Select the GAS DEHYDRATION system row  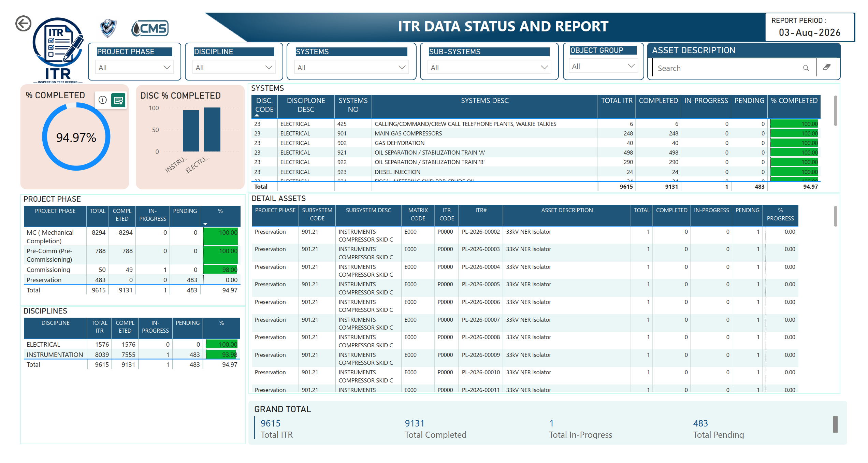536,143
